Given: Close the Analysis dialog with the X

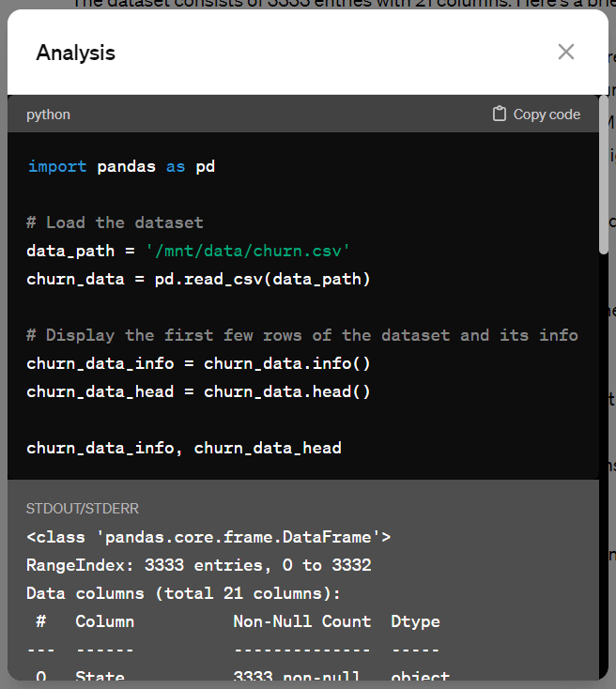Looking at the screenshot, I should 565,52.
